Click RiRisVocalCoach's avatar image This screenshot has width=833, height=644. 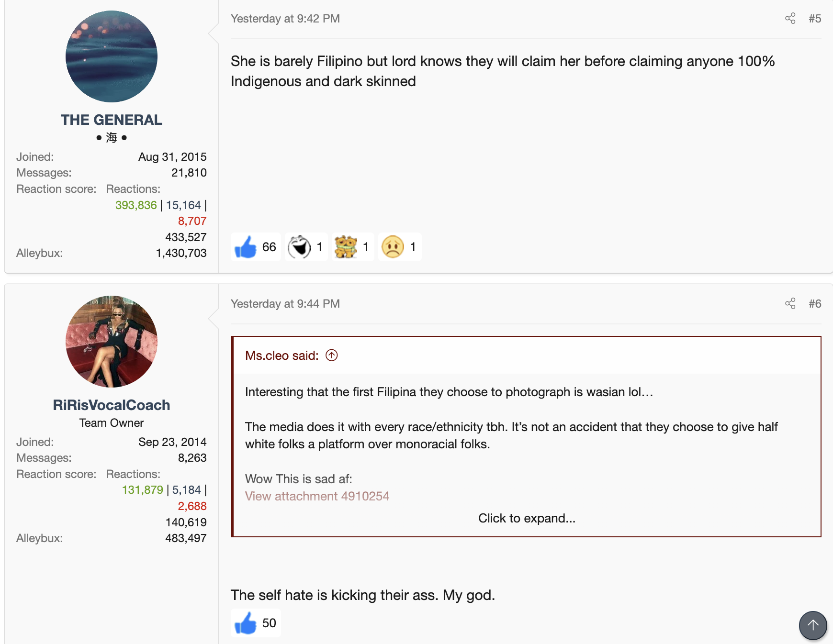(x=112, y=342)
